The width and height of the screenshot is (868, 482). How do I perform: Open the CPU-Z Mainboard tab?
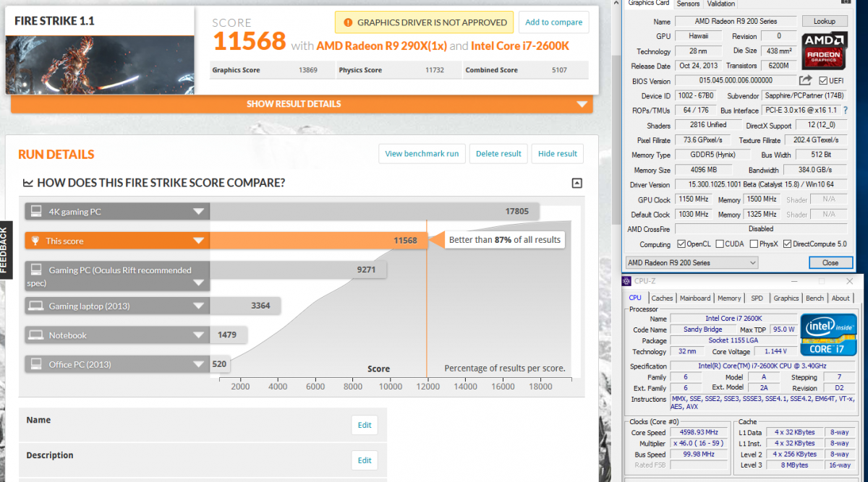pos(695,298)
